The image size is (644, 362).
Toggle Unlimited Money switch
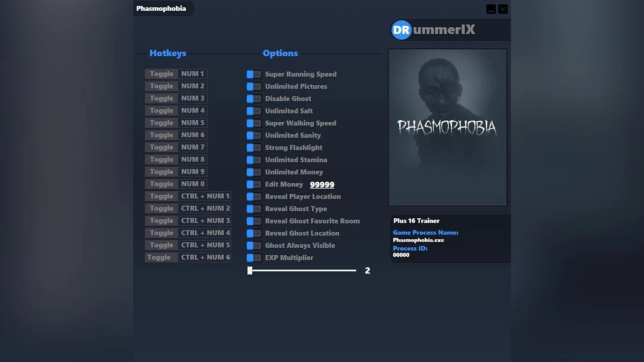coord(254,172)
